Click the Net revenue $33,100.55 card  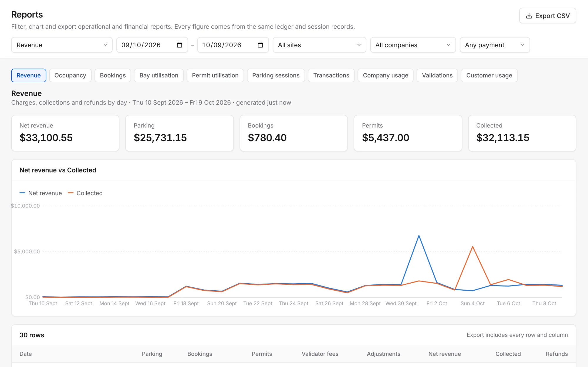[65, 133]
